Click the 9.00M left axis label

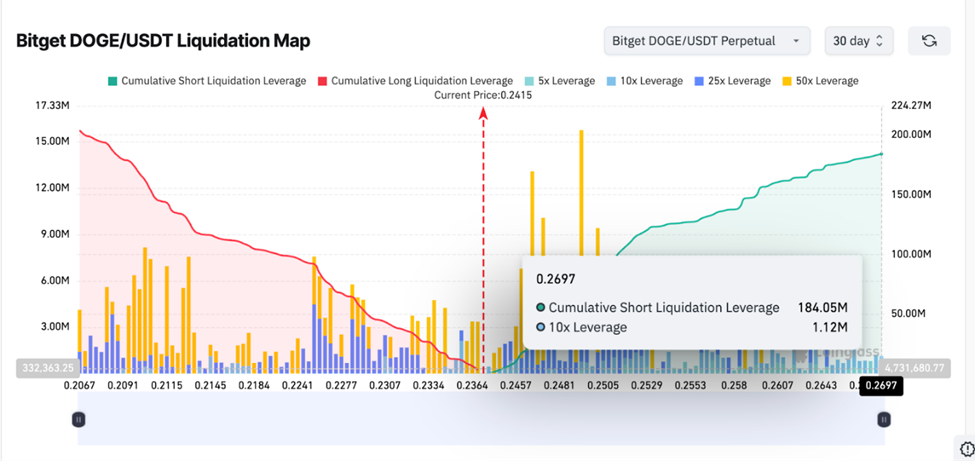click(x=54, y=235)
